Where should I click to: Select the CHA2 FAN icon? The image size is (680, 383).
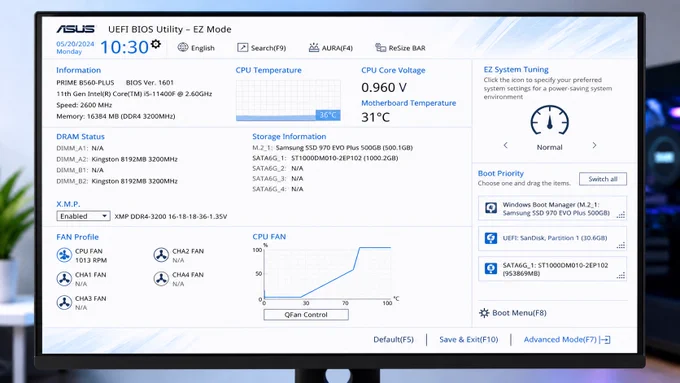[161, 255]
